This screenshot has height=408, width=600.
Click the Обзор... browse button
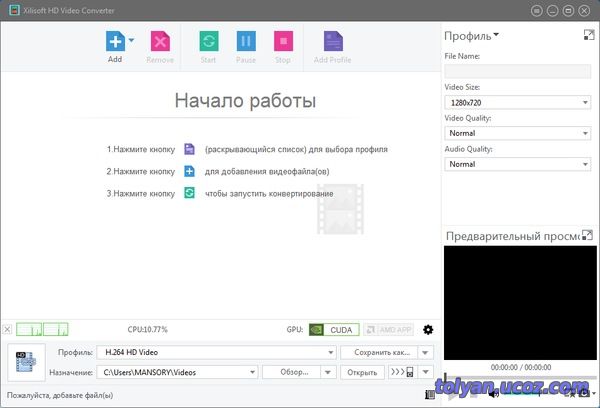pyautogui.click(x=291, y=372)
